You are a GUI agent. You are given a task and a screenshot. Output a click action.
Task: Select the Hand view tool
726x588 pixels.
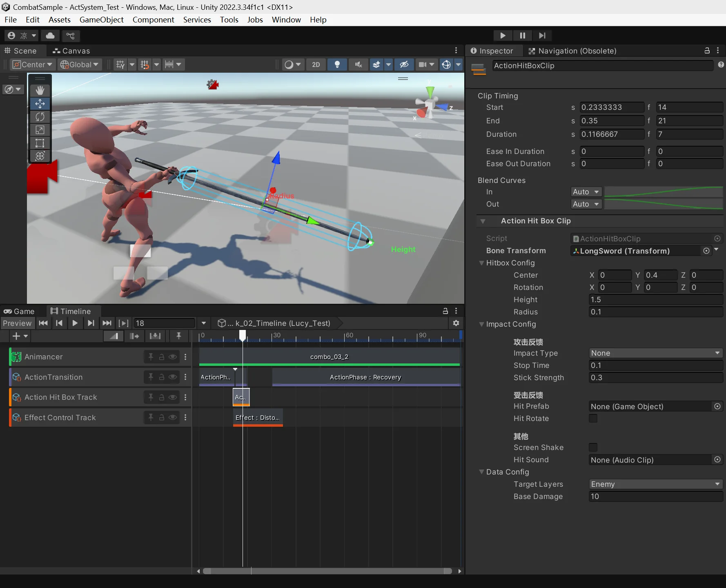40,90
